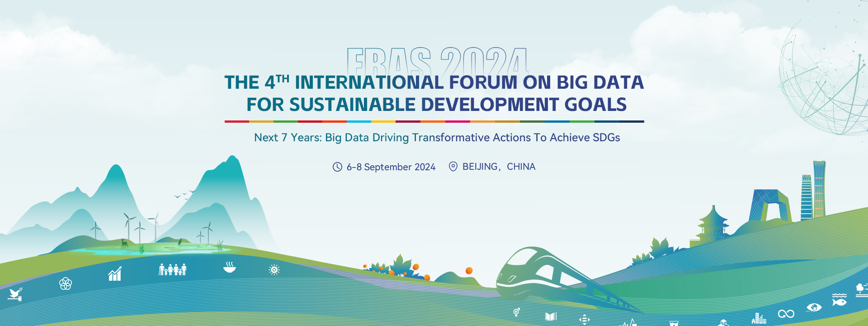Click the gender equality symbol icon
Image resolution: width=868 pixels, height=326 pixels.
pyautogui.click(x=517, y=312)
